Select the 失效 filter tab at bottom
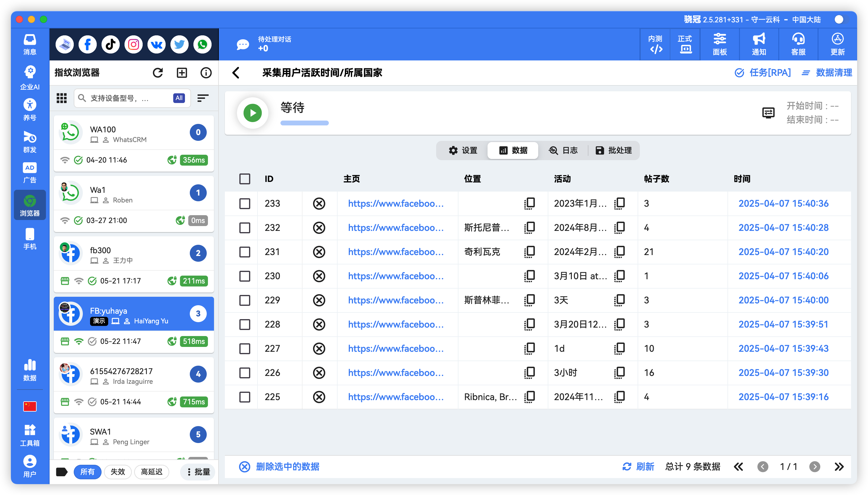Screen dimensions: 868x495 pyautogui.click(x=118, y=472)
